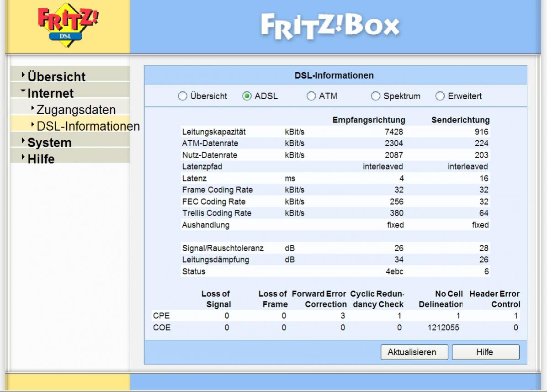Click the arrow beside Zugangsdaten
This screenshot has width=547, height=392.
[32, 108]
